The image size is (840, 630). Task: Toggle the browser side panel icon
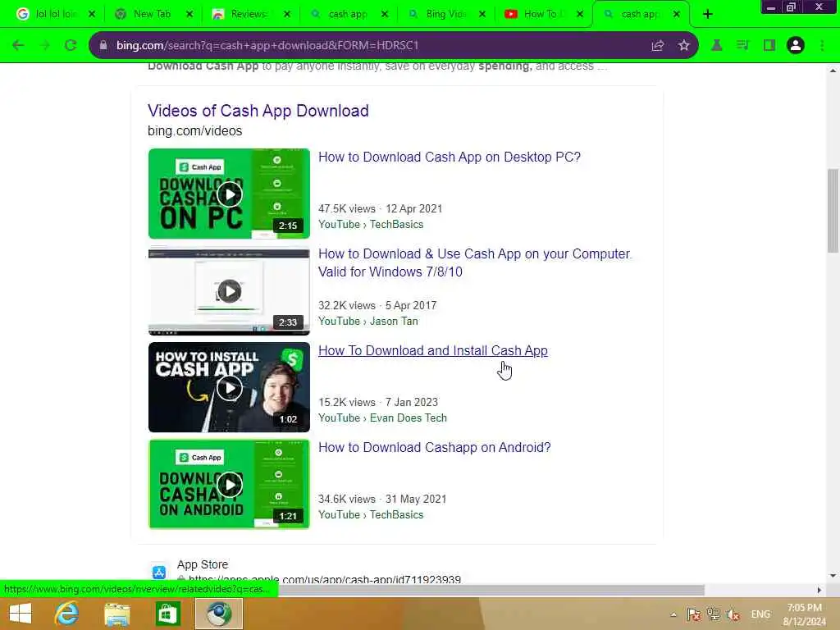click(769, 46)
